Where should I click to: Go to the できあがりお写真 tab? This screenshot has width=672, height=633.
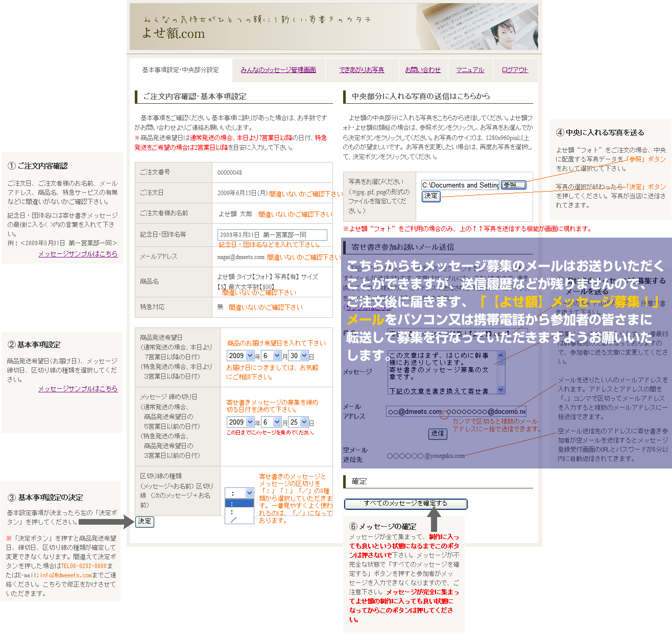pyautogui.click(x=362, y=70)
